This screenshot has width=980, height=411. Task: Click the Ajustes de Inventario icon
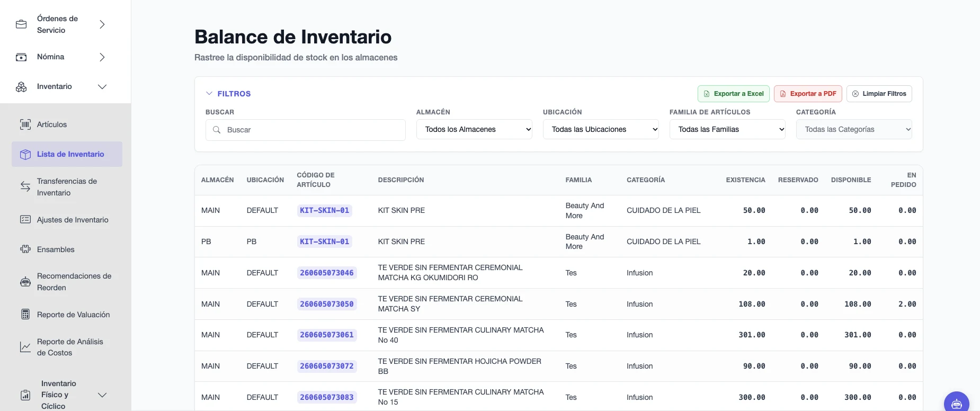pos(25,219)
